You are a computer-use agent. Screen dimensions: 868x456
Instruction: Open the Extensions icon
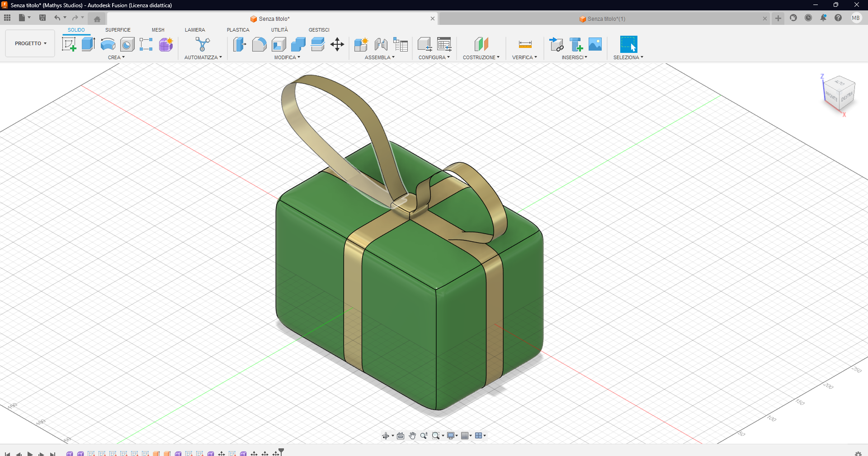tap(793, 18)
